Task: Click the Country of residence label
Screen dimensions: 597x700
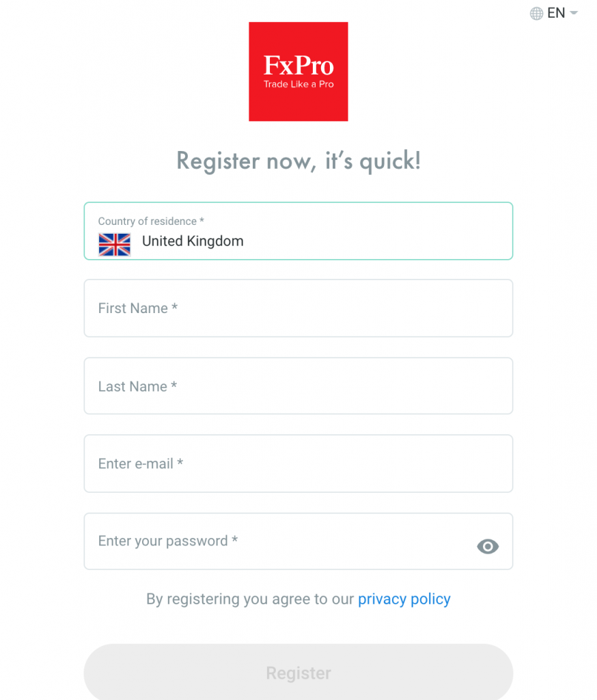Action: pyautogui.click(x=151, y=221)
